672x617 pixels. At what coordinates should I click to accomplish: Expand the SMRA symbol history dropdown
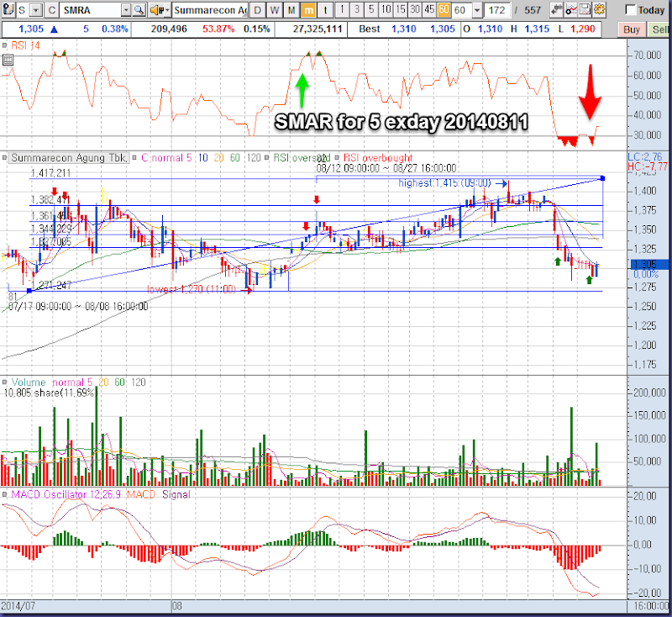[126, 10]
